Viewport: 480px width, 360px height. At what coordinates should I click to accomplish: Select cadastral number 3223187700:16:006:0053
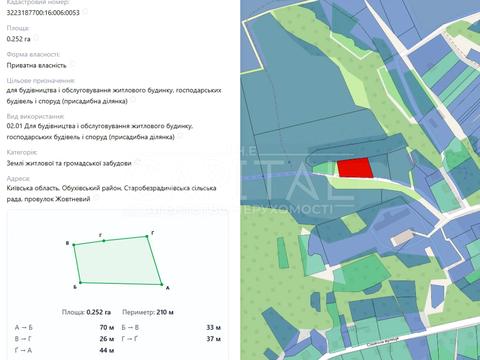tap(43, 13)
